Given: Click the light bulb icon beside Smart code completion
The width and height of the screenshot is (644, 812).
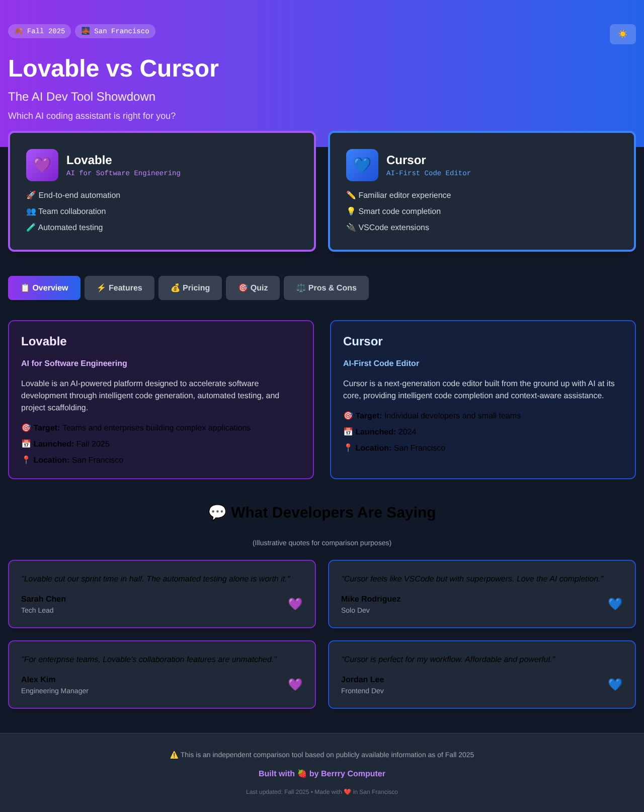Looking at the screenshot, I should [351, 211].
